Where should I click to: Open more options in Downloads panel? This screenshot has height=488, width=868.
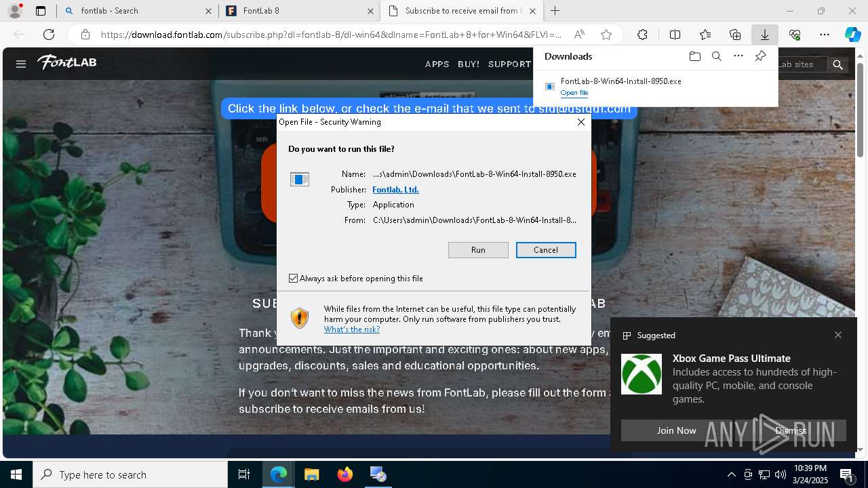tap(738, 56)
